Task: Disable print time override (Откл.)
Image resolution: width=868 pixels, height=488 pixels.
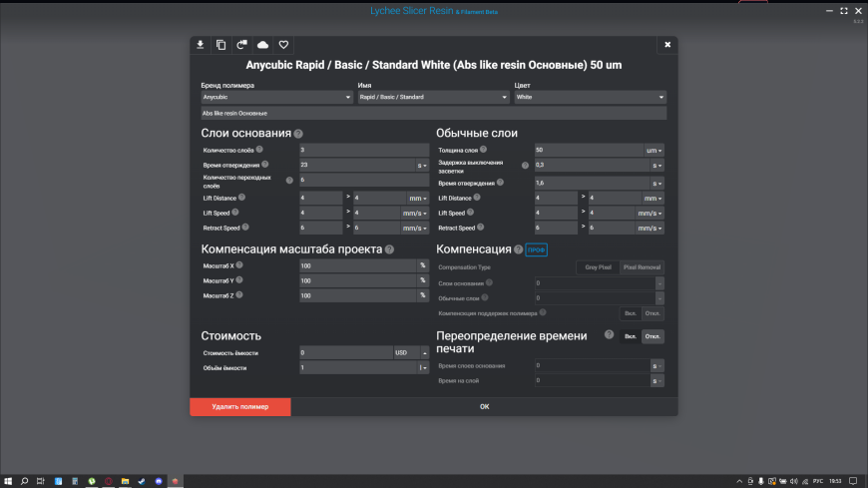Action: click(x=652, y=336)
